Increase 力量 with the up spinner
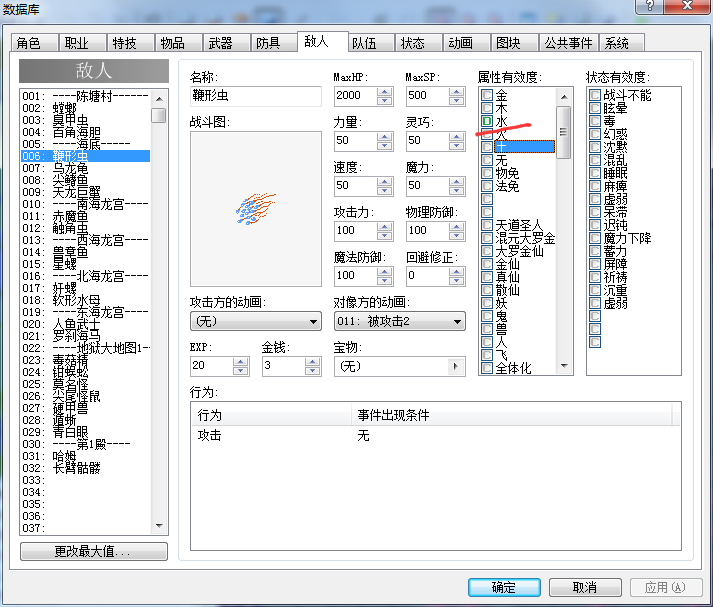Viewport: 713px width, 607px height. [385, 136]
